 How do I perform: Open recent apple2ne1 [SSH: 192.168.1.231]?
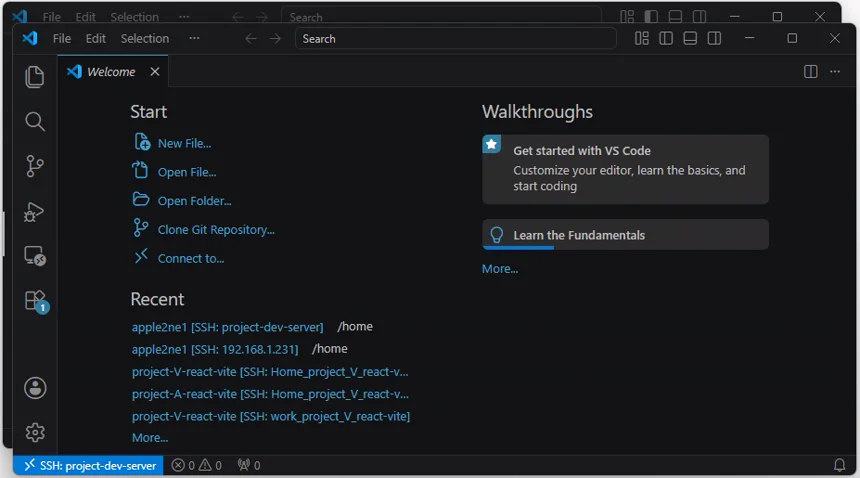pos(215,349)
